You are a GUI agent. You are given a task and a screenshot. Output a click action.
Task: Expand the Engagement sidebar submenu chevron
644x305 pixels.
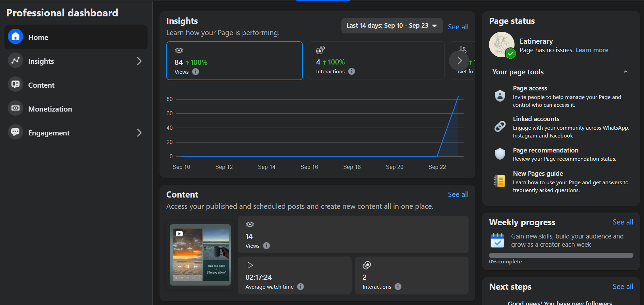(x=139, y=133)
